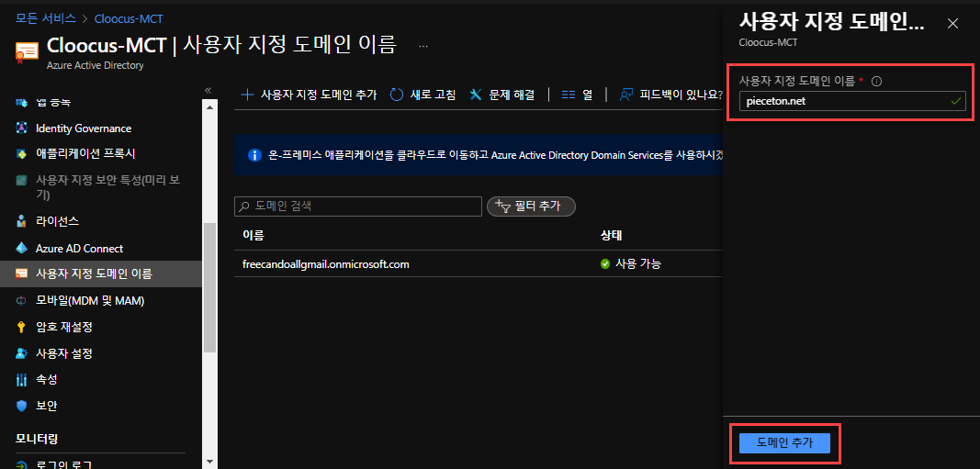Screen dimensions: 980x469
Task: Click the 모바일(MDM 및 MAM) icon
Action: click(22, 300)
